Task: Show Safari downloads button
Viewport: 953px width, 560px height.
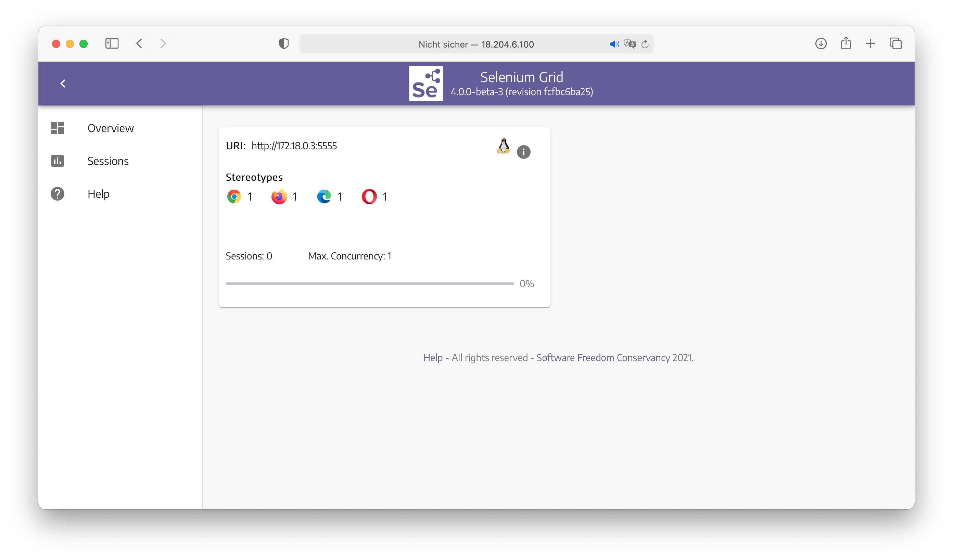Action: (821, 44)
